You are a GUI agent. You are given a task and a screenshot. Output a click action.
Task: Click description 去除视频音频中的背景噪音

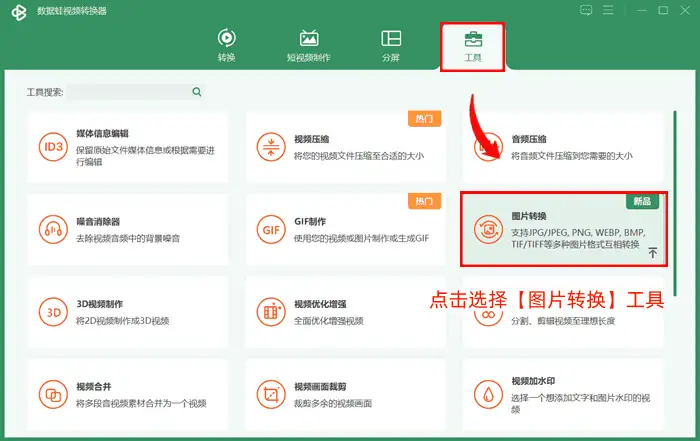128,238
